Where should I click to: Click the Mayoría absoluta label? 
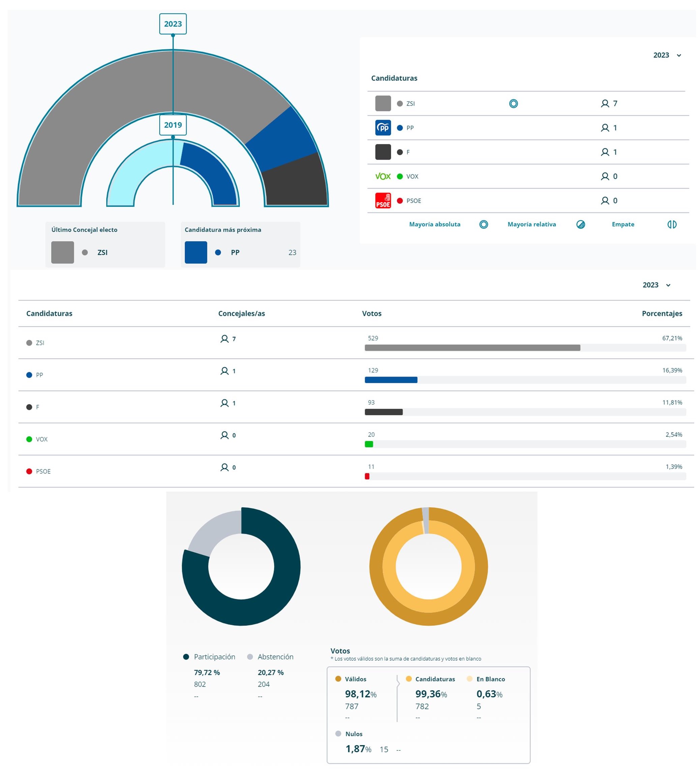435,224
